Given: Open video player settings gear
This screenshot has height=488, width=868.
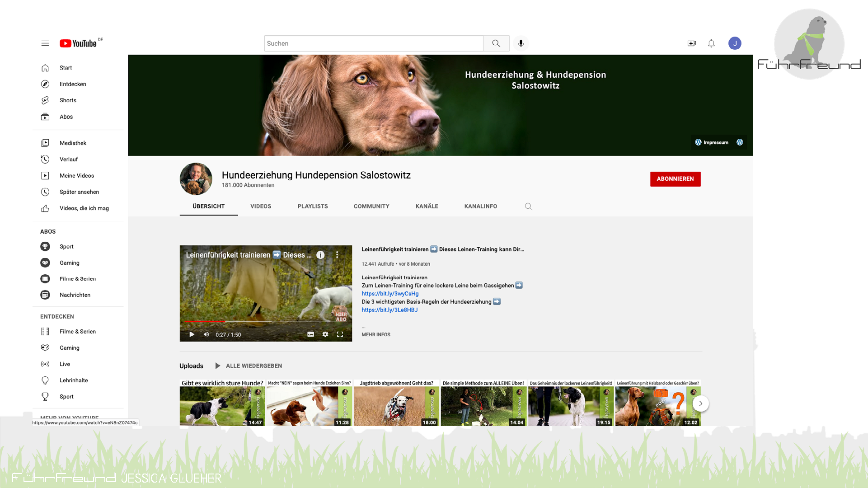Looking at the screenshot, I should coord(325,334).
